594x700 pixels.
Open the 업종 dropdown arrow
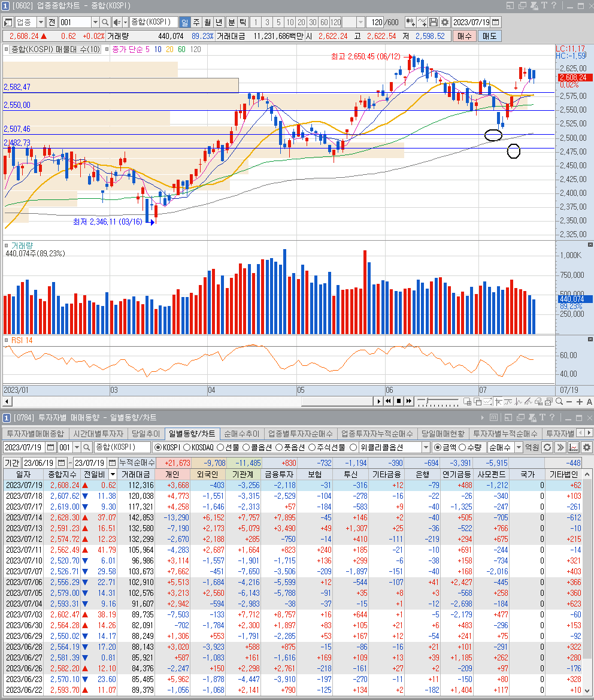click(41, 22)
